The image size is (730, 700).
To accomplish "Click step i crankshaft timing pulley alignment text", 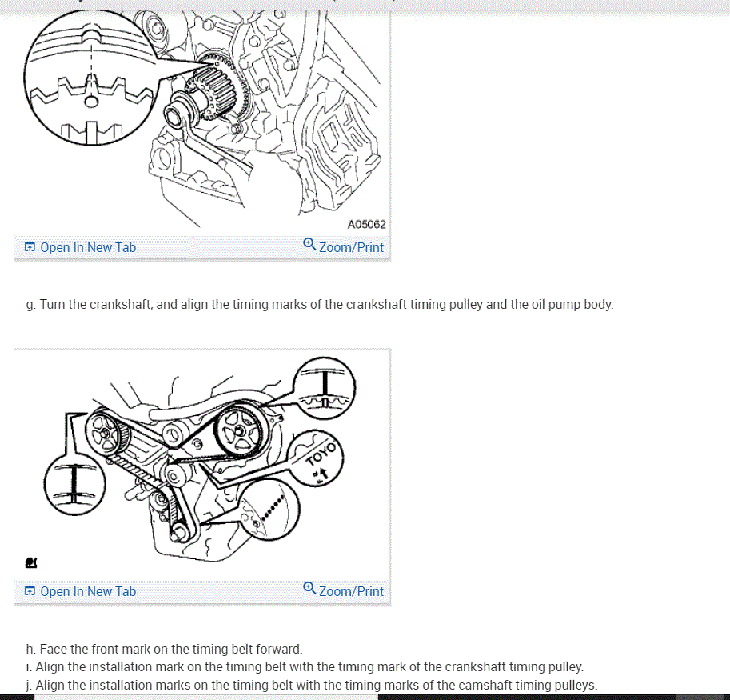I will [x=305, y=667].
